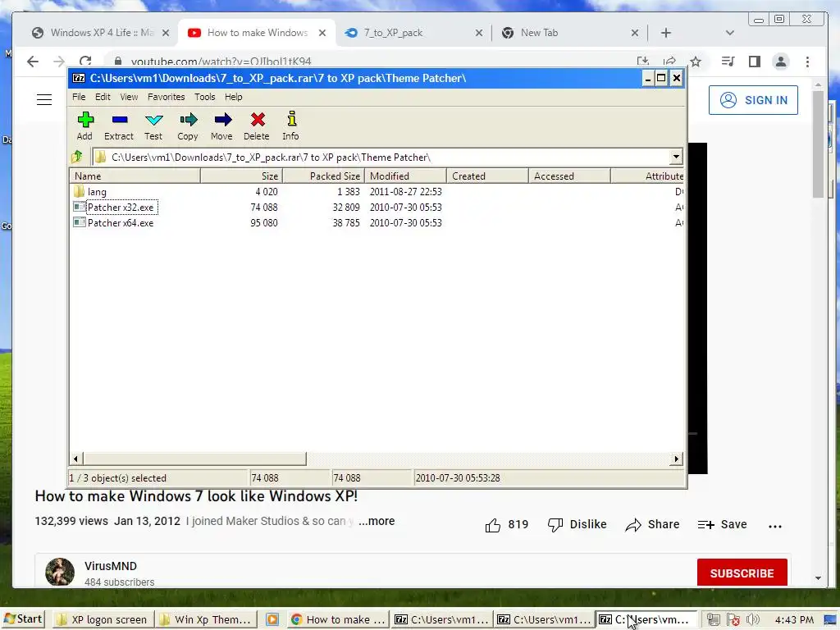
Task: Open the media control queue icon
Action: pos(727,62)
